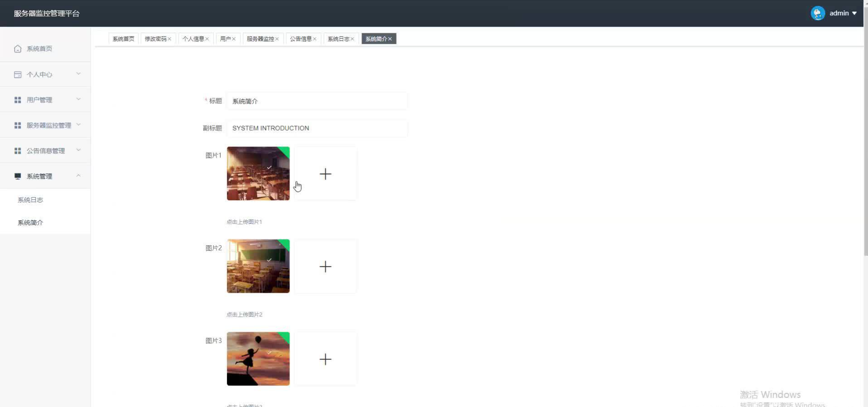Switch to the 系统首页 tab

(x=123, y=39)
